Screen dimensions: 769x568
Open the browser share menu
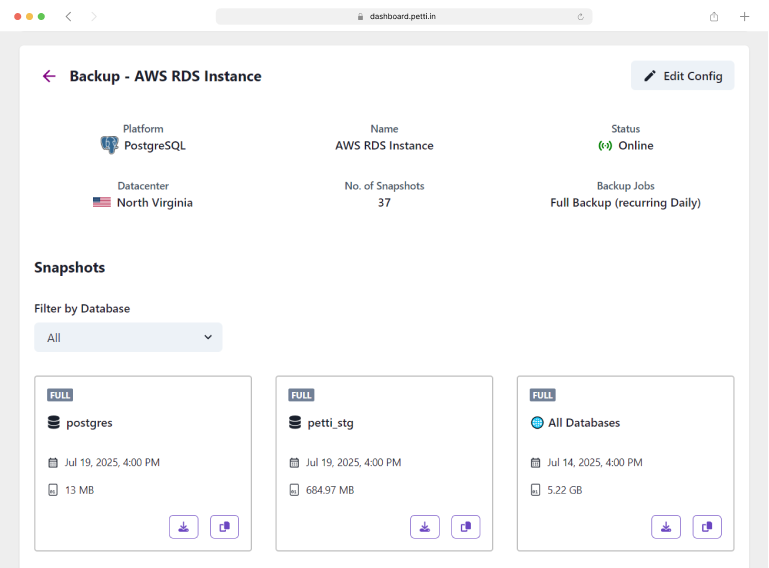pyautogui.click(x=714, y=17)
